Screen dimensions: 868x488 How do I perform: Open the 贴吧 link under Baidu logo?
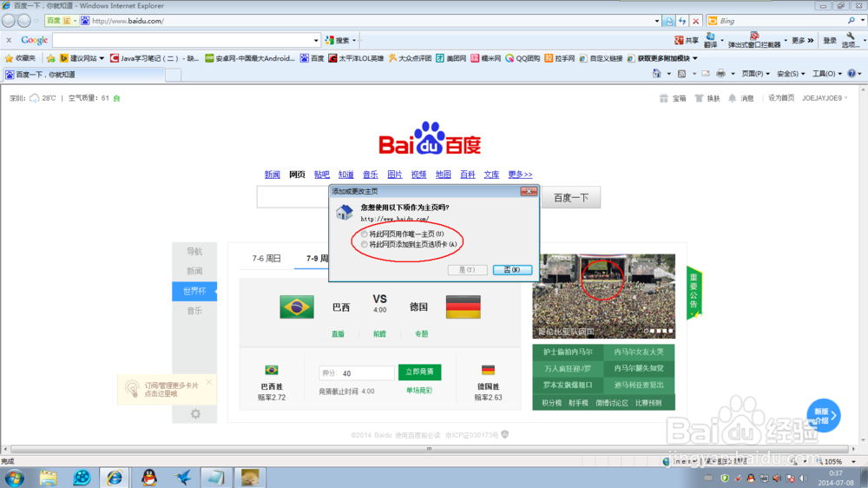322,175
